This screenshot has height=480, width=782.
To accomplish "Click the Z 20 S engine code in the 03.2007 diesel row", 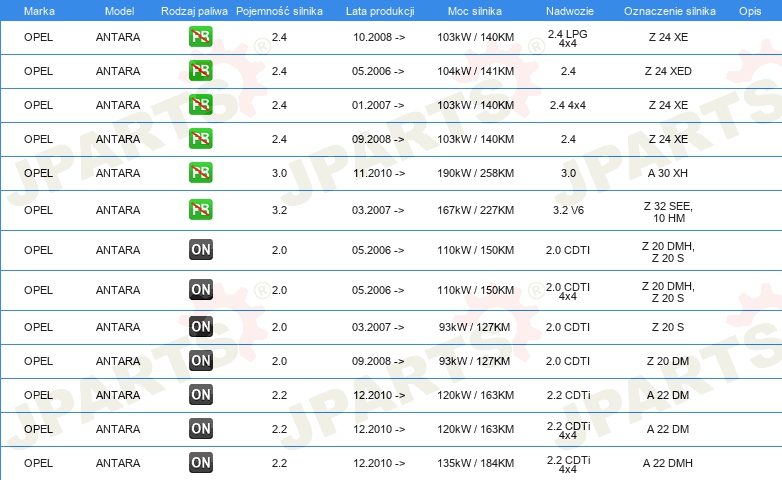I will [668, 327].
